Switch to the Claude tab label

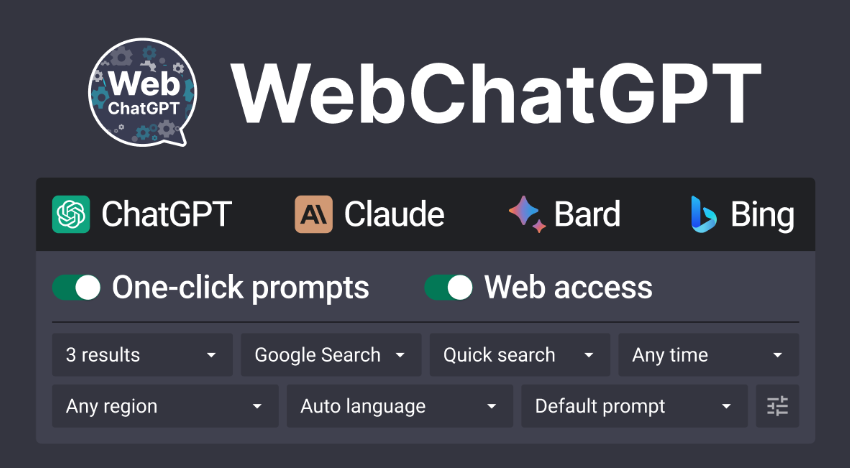point(394,214)
